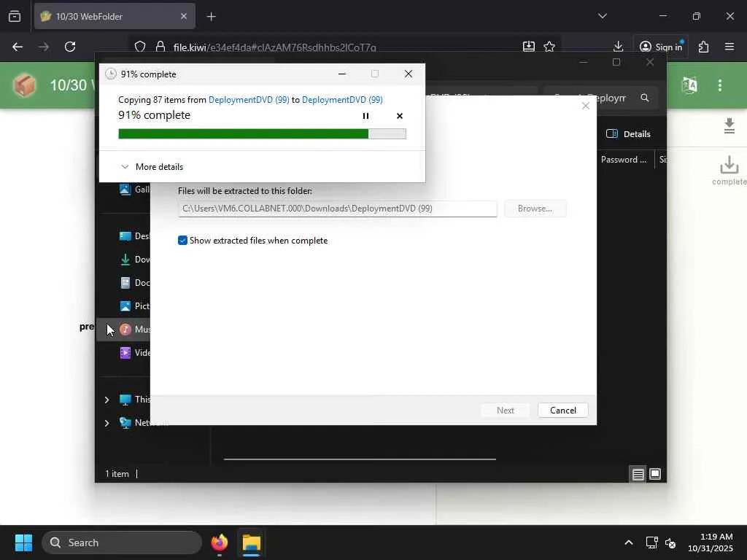Open the clock and date panel
This screenshot has height=560, width=747.
[x=711, y=542]
